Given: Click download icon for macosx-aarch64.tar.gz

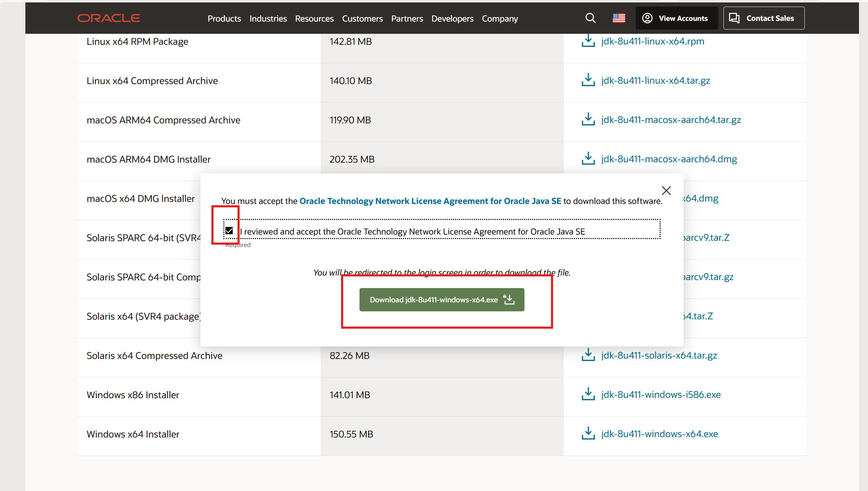Looking at the screenshot, I should [x=588, y=120].
